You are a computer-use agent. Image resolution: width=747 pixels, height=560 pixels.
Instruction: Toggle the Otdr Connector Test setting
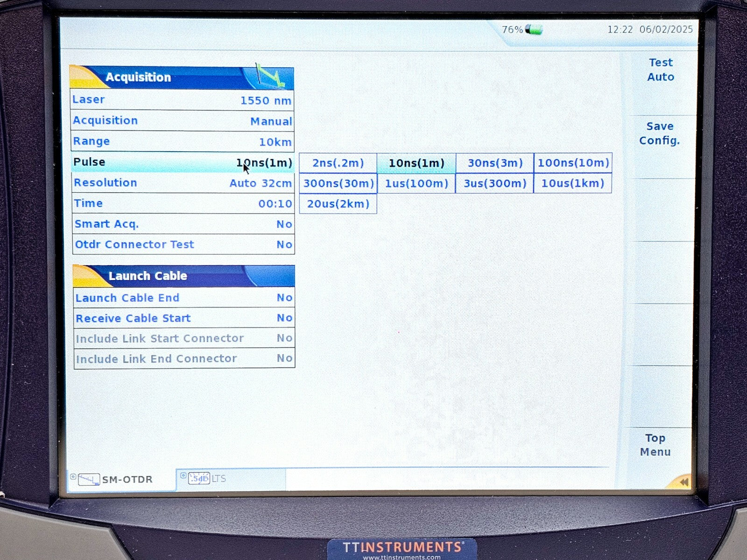pos(183,245)
